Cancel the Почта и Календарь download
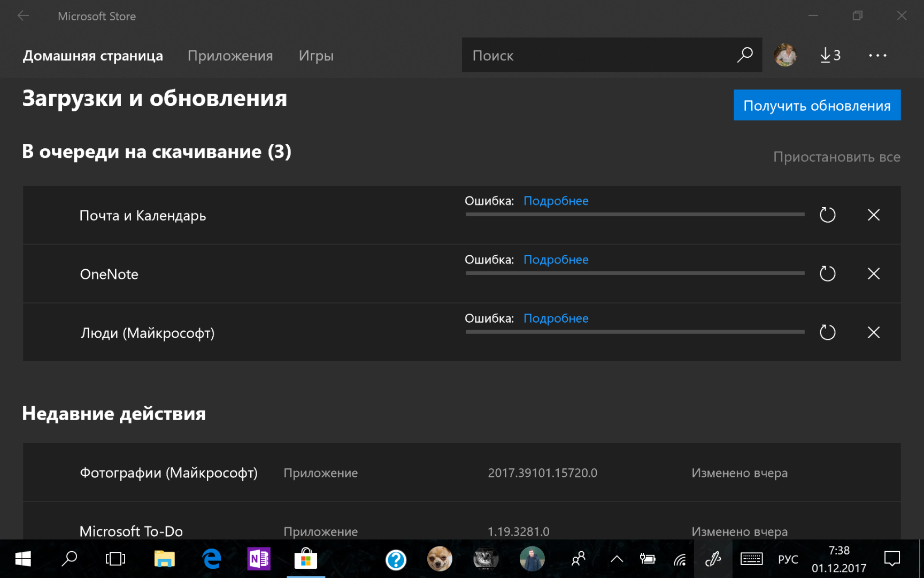The width and height of the screenshot is (924, 578). tap(874, 215)
